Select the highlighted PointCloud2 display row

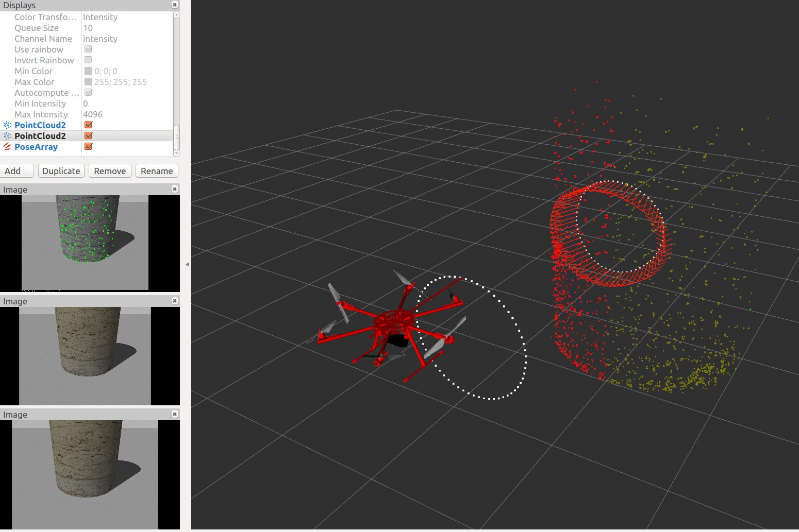coord(87,136)
